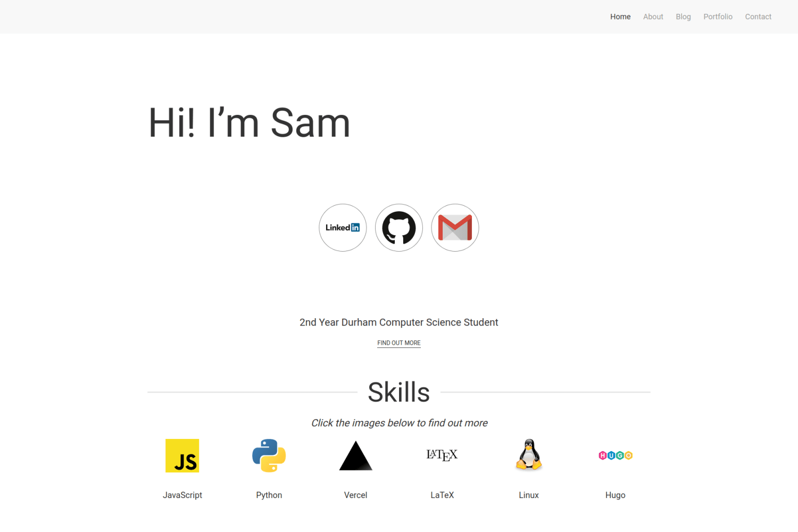Click the Hugo label text
Screen dimensions: 798x532
[615, 495]
